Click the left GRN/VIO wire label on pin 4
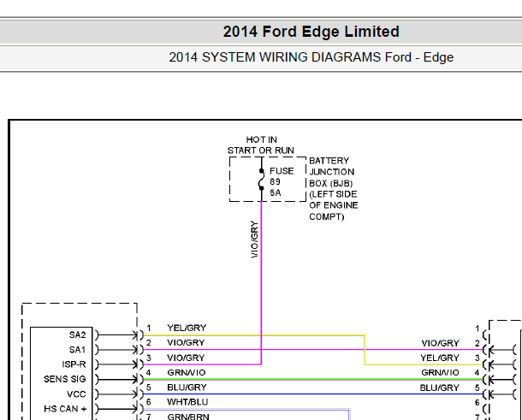 coord(187,372)
